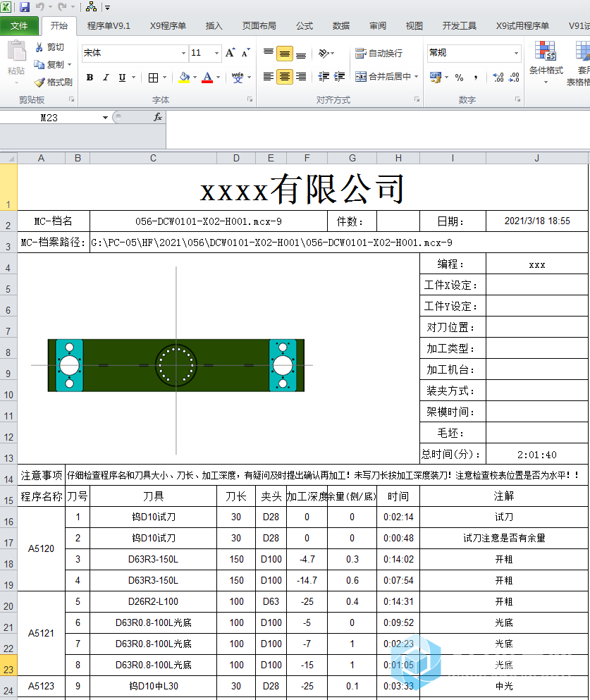Toggle italic formatting

[106, 78]
